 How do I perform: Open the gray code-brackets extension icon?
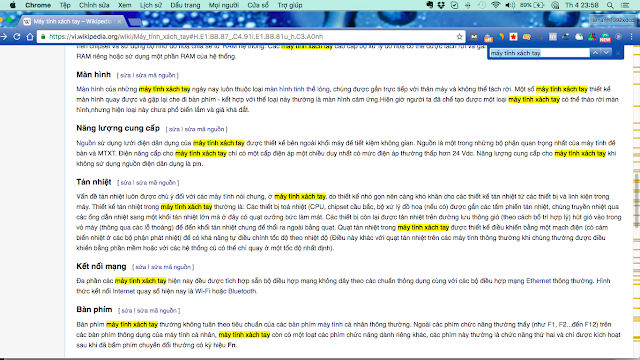(553, 37)
